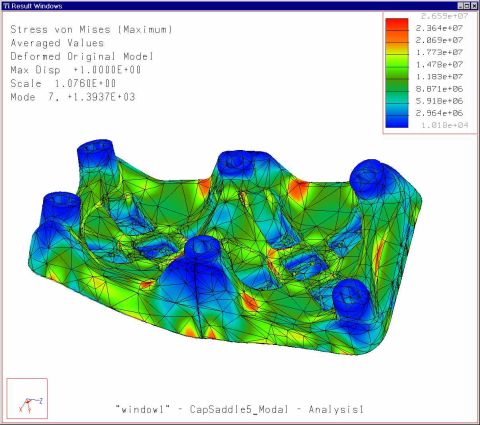Screen dimensions: 480x425
Task: Click the dark blue legend band near 1.018e+04
Action: pos(397,122)
